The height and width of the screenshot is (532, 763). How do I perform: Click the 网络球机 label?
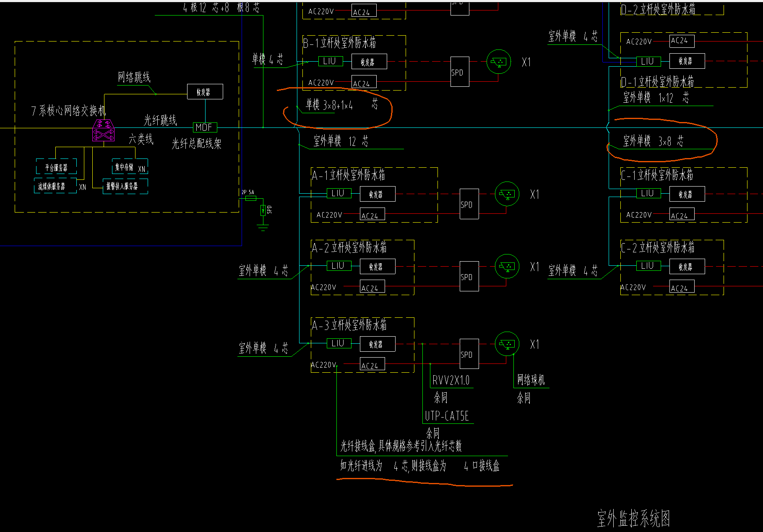coord(531,380)
